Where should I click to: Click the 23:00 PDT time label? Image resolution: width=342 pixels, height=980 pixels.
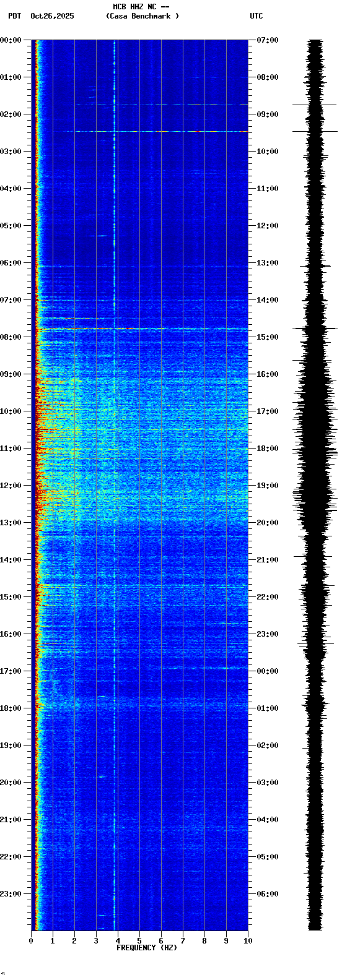11,894
